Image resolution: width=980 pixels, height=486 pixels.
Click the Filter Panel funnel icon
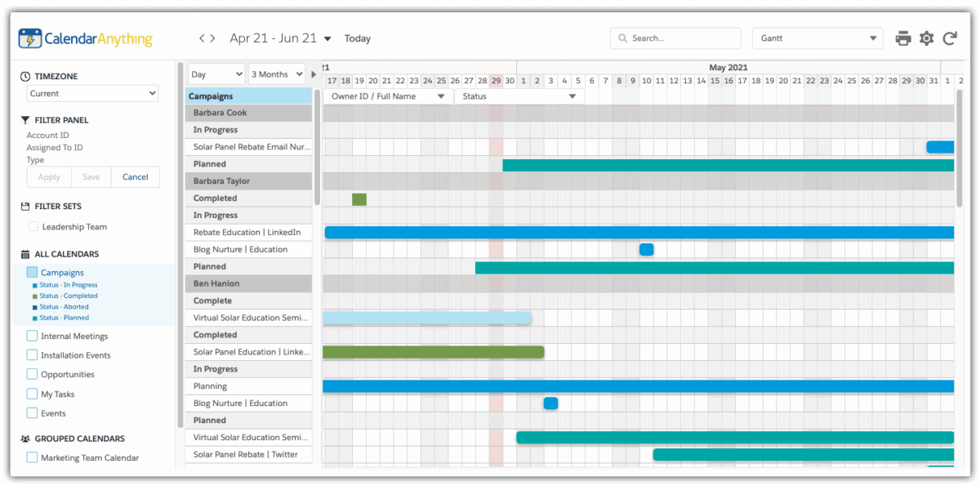tap(25, 119)
